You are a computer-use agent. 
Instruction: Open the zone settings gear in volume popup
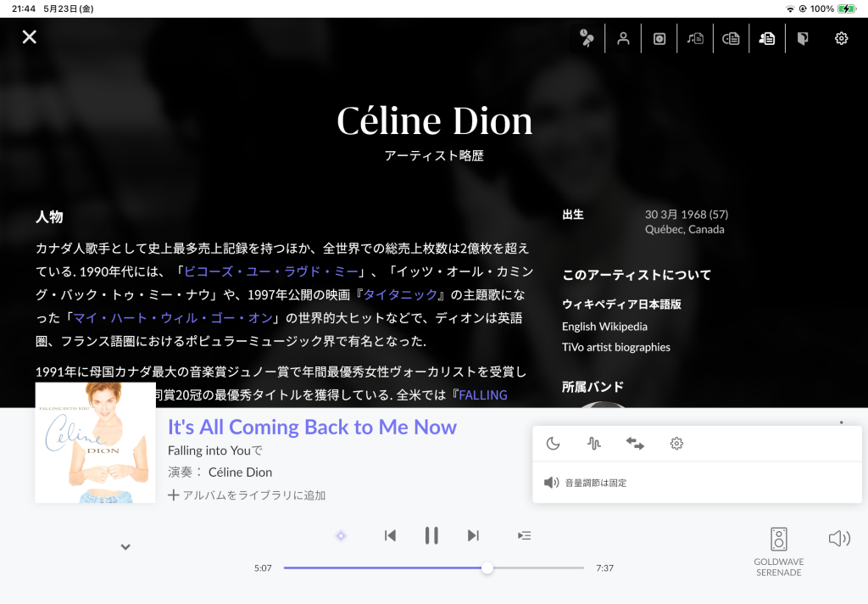[676, 444]
